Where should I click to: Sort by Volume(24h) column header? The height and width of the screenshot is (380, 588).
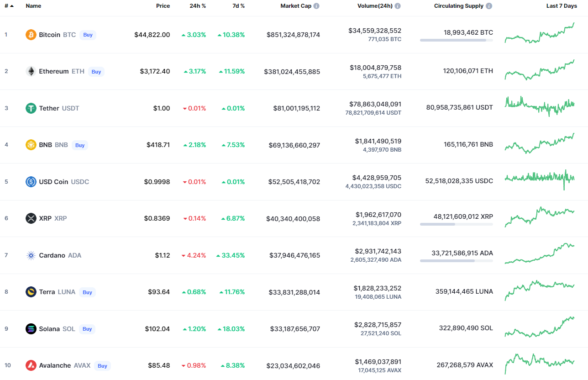(374, 6)
